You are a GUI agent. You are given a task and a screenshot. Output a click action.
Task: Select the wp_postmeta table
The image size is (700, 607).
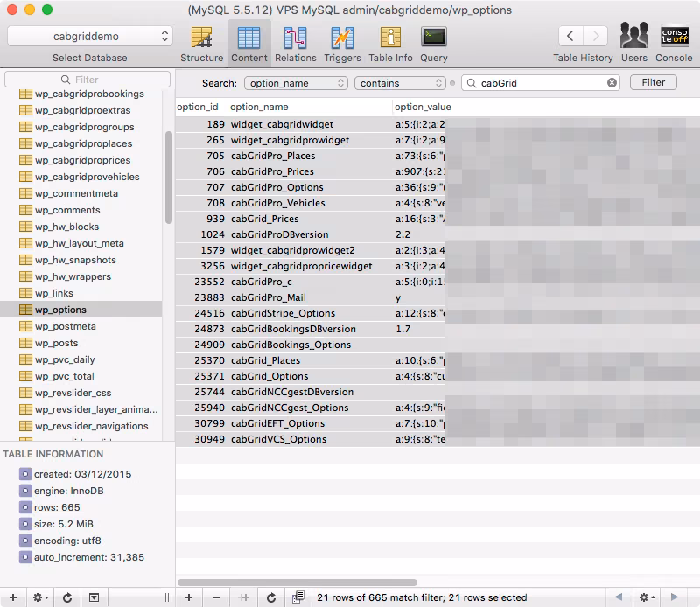tap(80, 326)
